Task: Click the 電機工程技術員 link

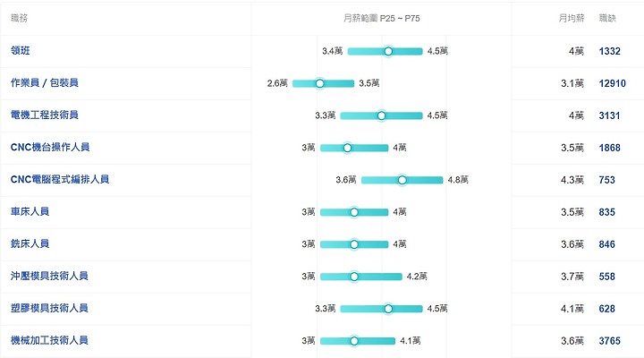Action: pos(45,115)
